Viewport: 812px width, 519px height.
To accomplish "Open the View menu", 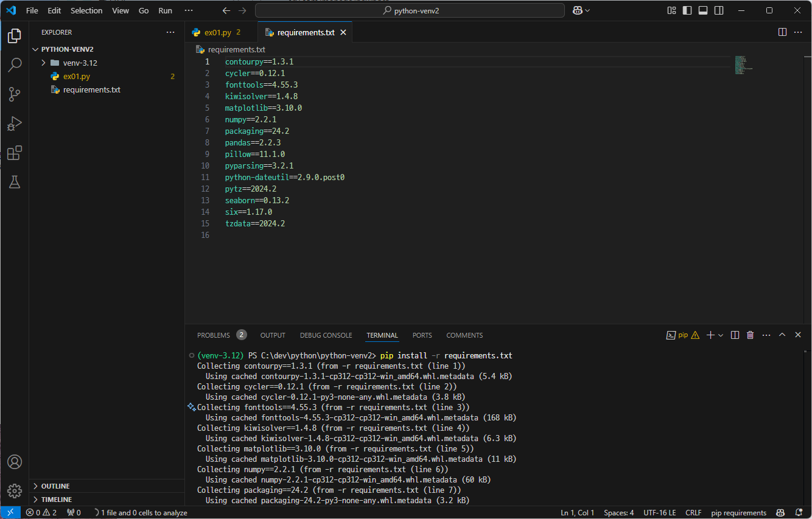I will pyautogui.click(x=121, y=10).
